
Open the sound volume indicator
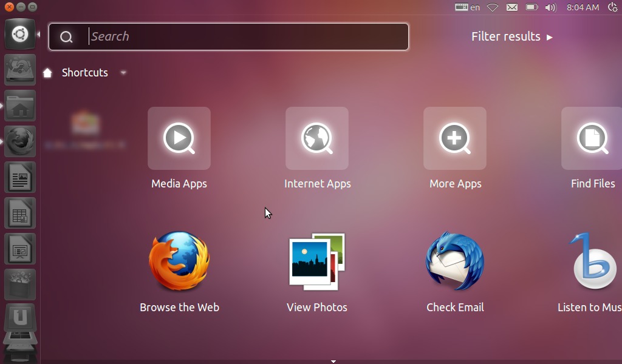[x=550, y=7]
